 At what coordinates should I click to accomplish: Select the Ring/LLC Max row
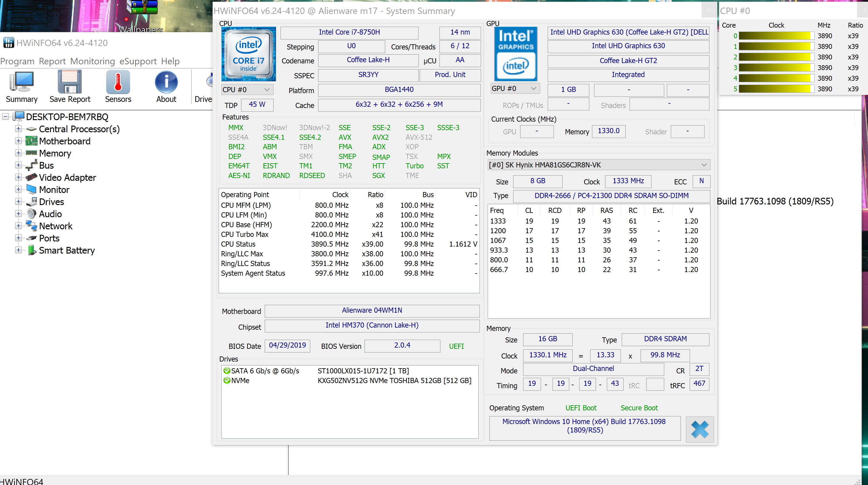[349, 254]
